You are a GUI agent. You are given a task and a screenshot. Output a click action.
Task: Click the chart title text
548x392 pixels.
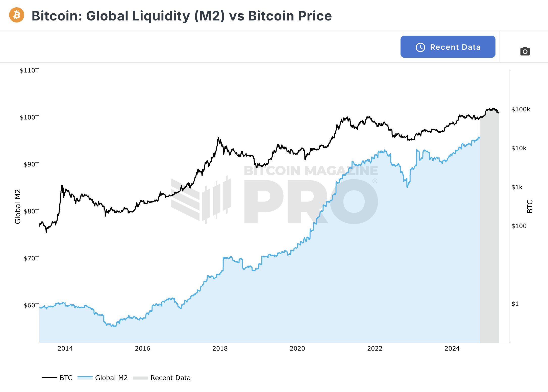[182, 16]
